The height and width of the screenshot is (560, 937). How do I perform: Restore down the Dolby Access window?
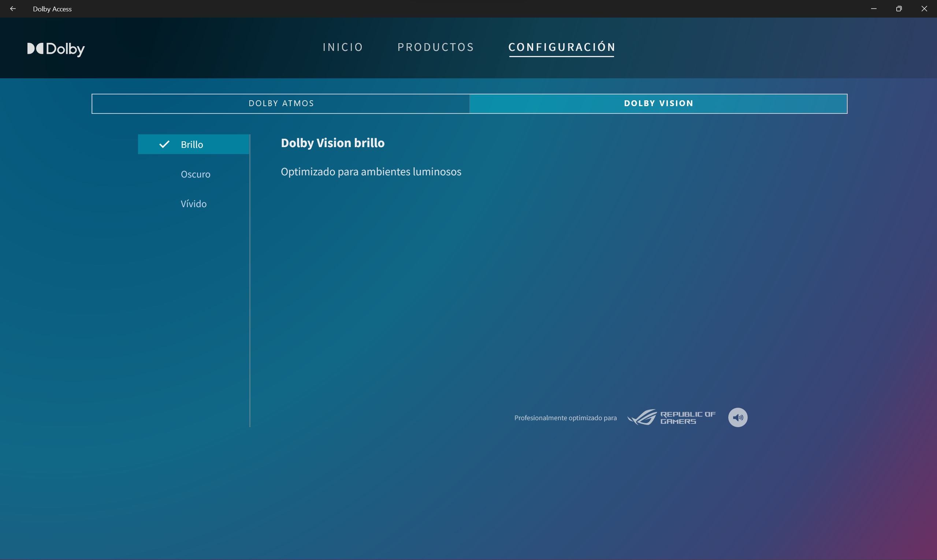click(x=899, y=9)
